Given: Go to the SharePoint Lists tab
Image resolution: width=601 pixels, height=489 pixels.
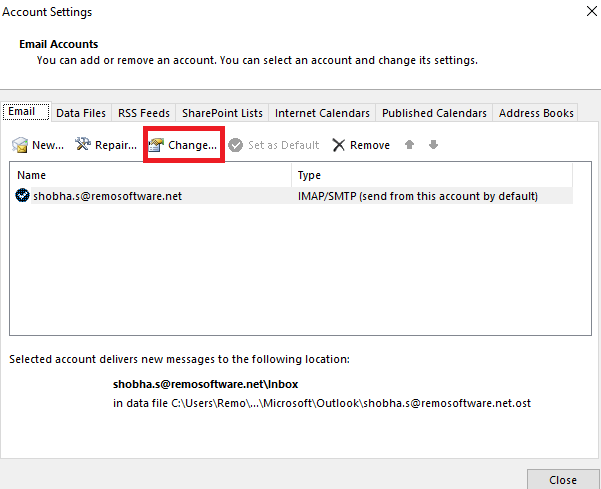Looking at the screenshot, I should pyautogui.click(x=222, y=113).
